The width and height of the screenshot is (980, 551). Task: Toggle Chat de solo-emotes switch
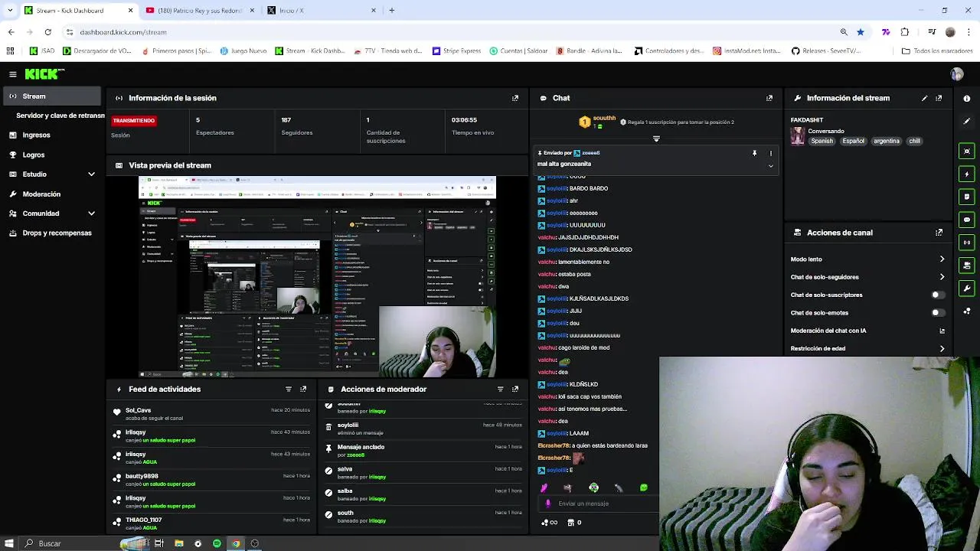937,312
